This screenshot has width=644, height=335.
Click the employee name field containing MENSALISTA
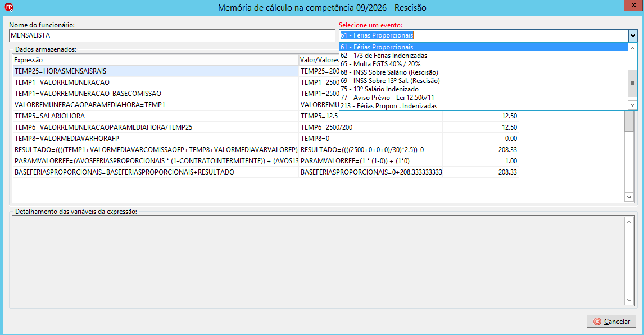(172, 36)
